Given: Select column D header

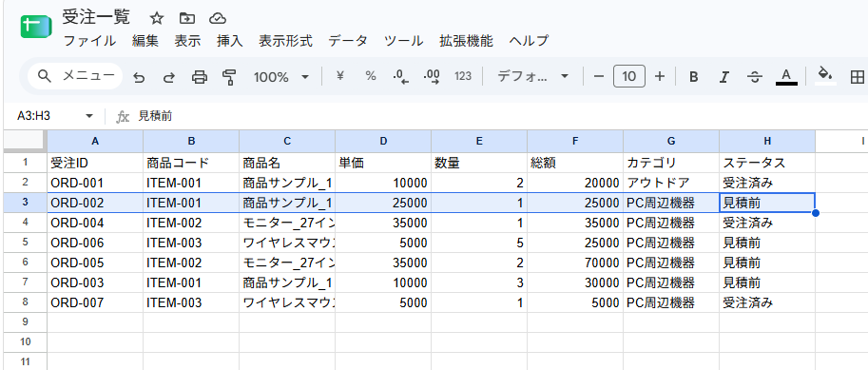Looking at the screenshot, I should click(383, 141).
